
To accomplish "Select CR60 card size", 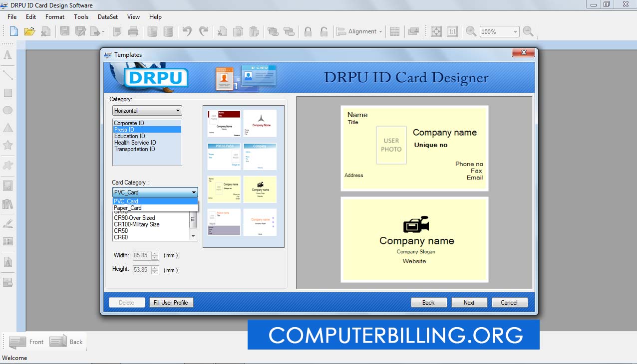I will coord(151,237).
